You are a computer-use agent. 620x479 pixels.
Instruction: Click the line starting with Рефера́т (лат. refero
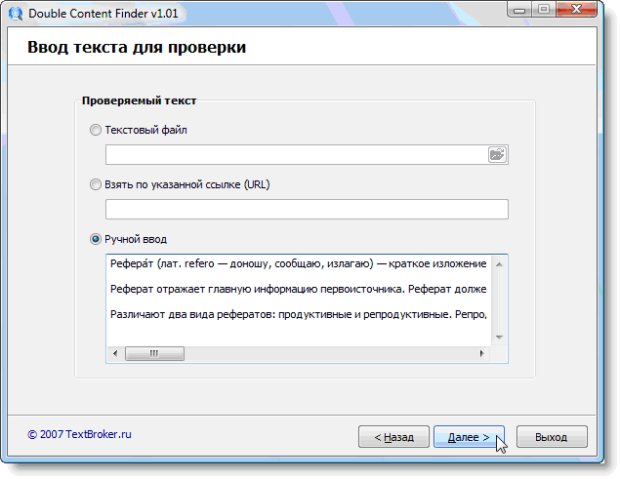point(298,264)
